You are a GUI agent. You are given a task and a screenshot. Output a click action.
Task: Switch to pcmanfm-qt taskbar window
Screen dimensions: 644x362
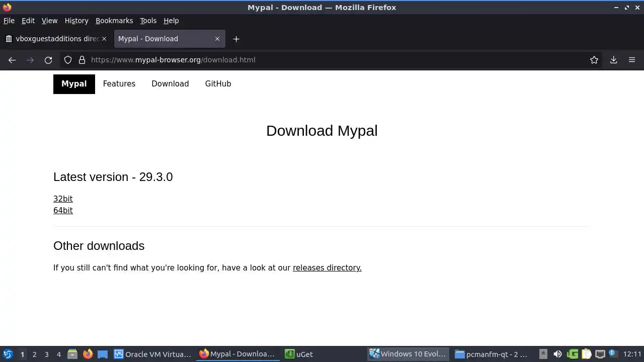tap(492, 354)
